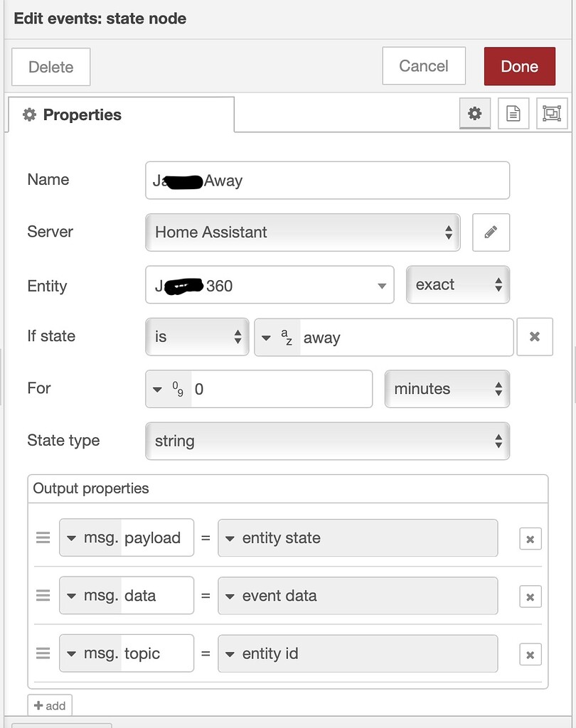Click the pencil icon to edit the server

click(491, 232)
